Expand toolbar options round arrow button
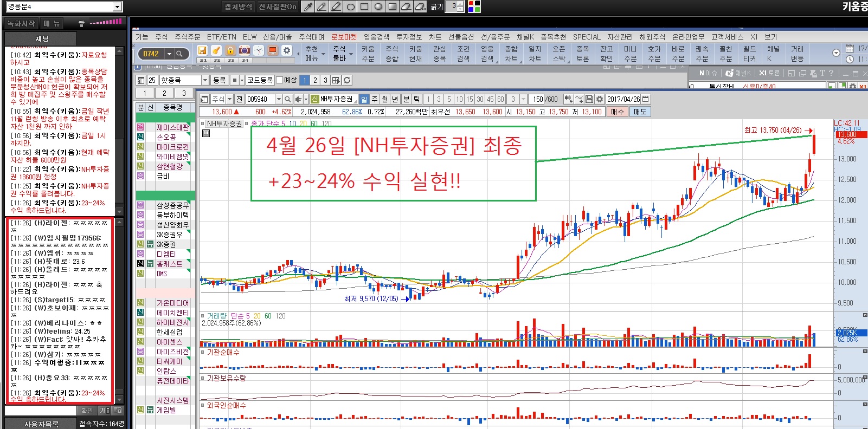The image size is (868, 429). pyautogui.click(x=836, y=53)
